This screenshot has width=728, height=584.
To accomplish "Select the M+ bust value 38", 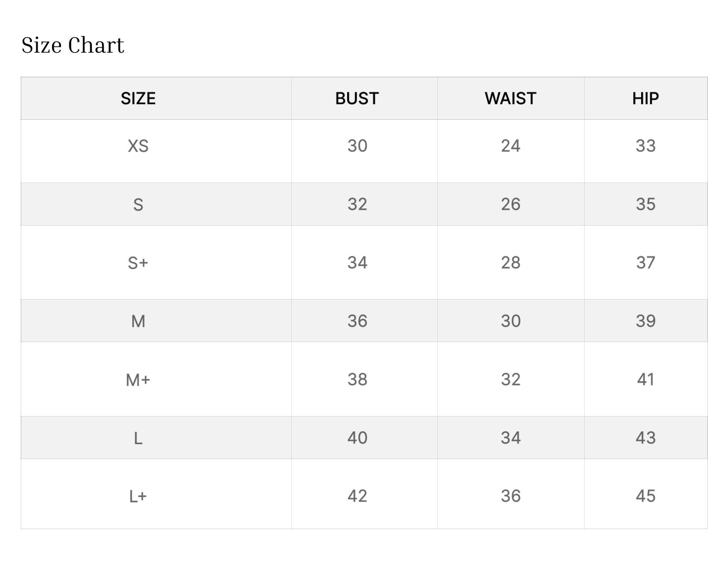I will [x=357, y=380].
